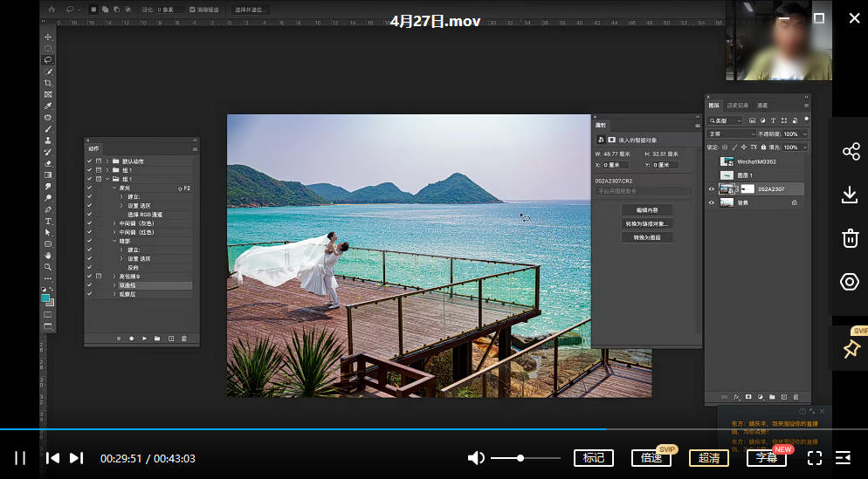
Task: Open the playlist panel icon
Action: pos(843,458)
